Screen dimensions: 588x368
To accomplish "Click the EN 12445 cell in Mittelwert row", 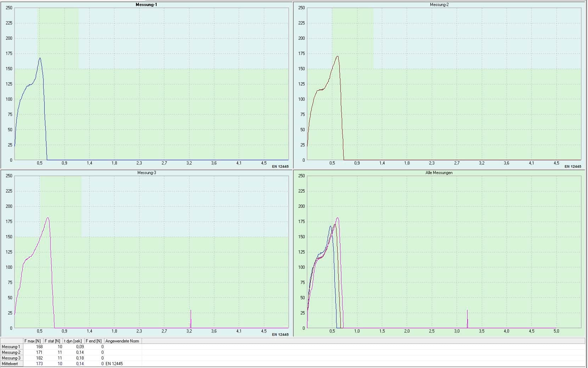I will [x=114, y=364].
